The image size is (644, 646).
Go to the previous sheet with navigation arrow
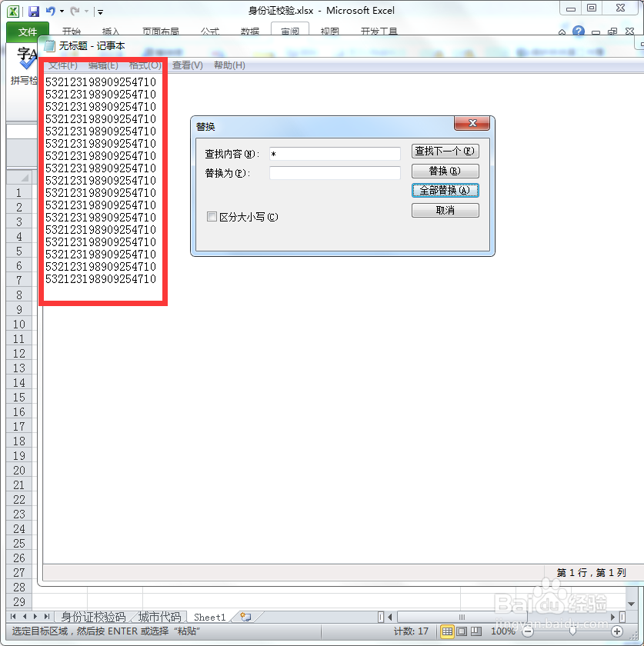[25, 617]
